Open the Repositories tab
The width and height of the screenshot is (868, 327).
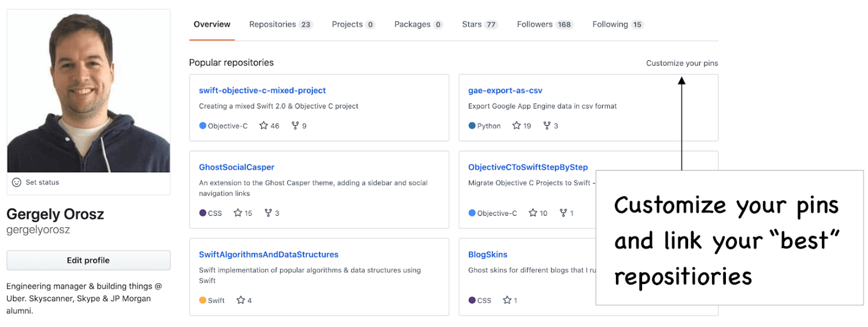[281, 25]
